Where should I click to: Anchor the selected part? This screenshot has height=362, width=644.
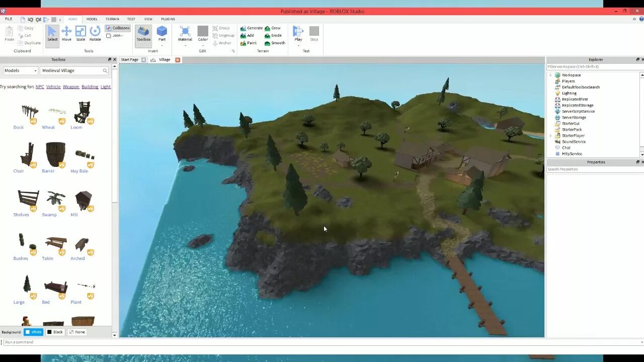pyautogui.click(x=222, y=43)
